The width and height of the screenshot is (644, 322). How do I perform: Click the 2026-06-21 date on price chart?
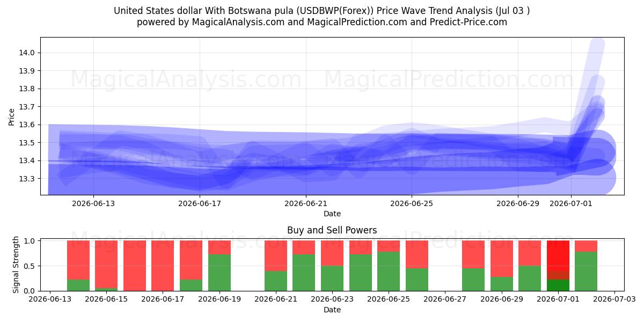click(306, 203)
